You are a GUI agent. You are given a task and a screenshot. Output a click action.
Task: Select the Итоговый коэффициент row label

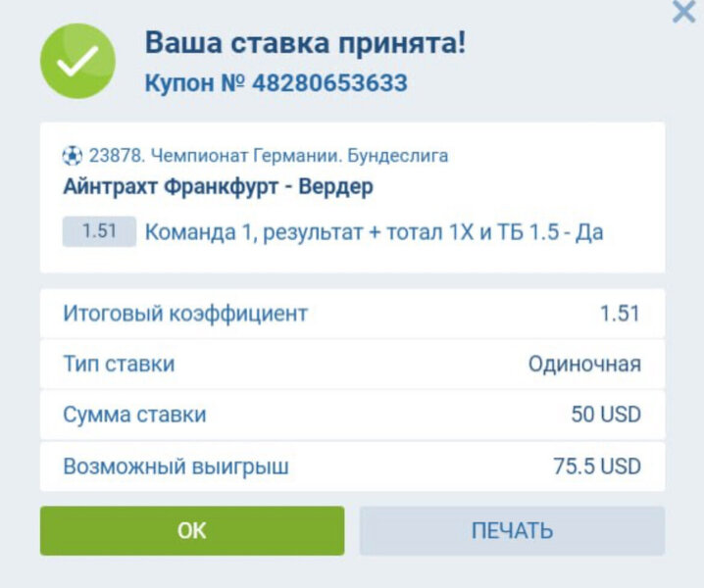point(185,314)
